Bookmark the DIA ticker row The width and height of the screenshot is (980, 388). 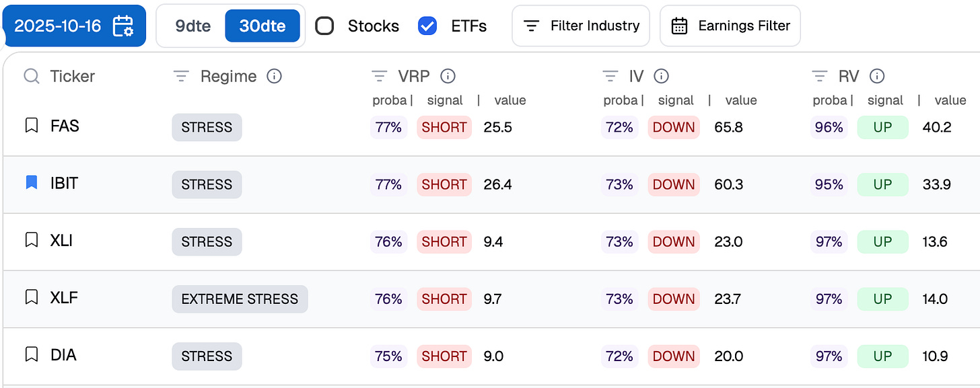(31, 354)
